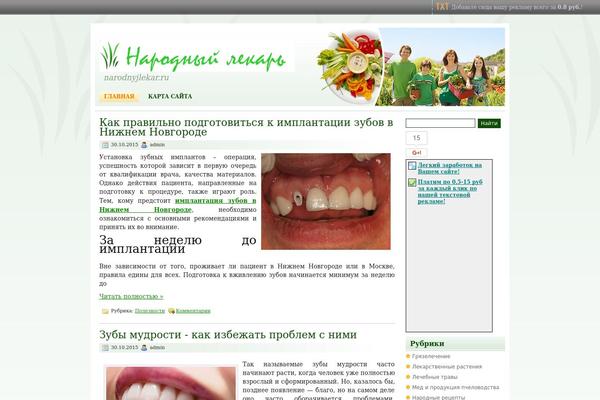This screenshot has width=600, height=400.
Task: Click the TXT advertising icon in top bar
Action: [442, 7]
